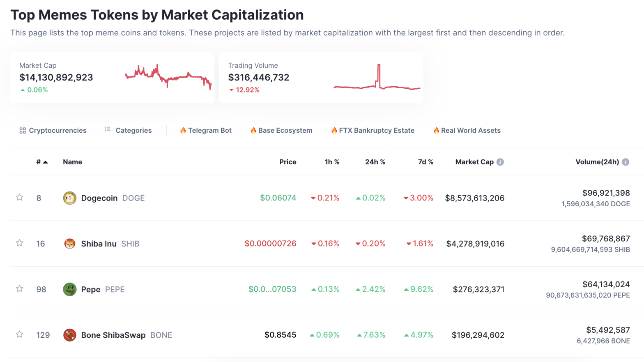Open the Dogecoin DOGE page
This screenshot has height=362, width=644.
100,198
